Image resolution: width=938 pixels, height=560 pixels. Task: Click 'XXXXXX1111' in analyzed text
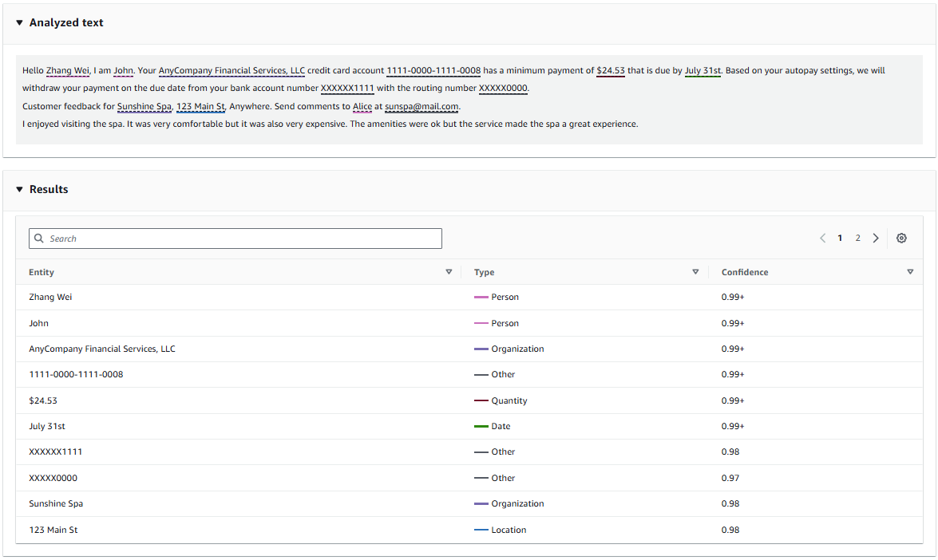coord(347,89)
